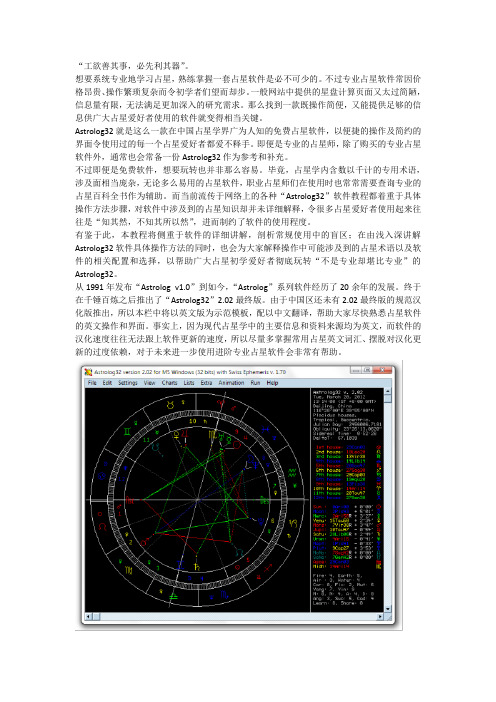Open the Settings menu
496x702 pixels.
(x=128, y=383)
